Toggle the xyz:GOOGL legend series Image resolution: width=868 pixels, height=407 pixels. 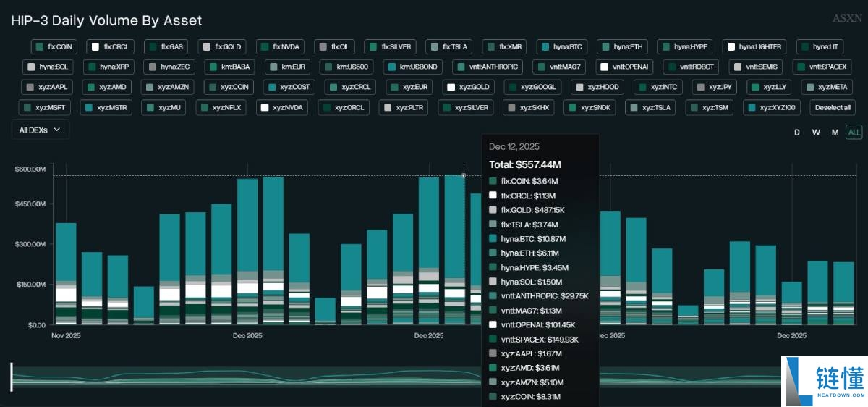point(533,88)
